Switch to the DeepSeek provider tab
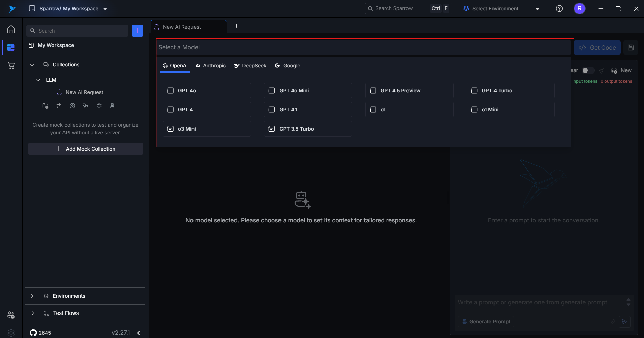The width and height of the screenshot is (644, 338). click(x=250, y=66)
